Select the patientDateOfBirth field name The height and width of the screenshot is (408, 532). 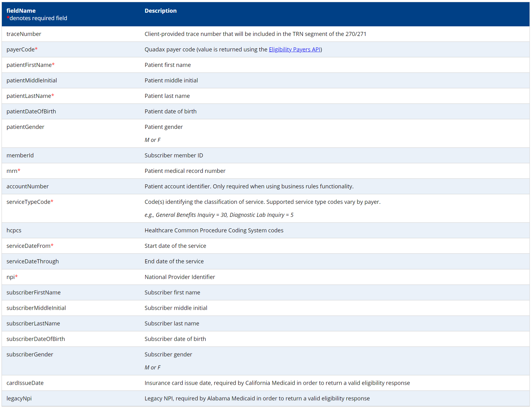31,112
